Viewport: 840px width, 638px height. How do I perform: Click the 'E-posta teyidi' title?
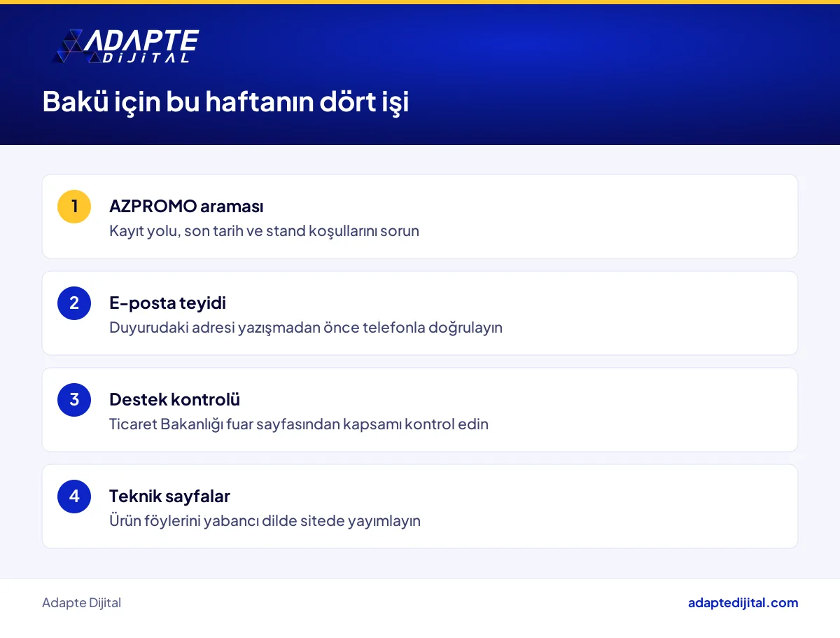click(x=167, y=303)
